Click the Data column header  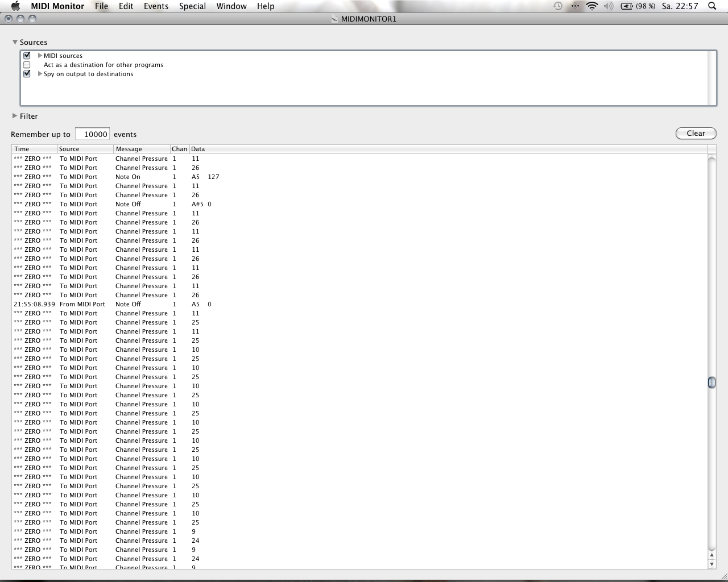448,149
